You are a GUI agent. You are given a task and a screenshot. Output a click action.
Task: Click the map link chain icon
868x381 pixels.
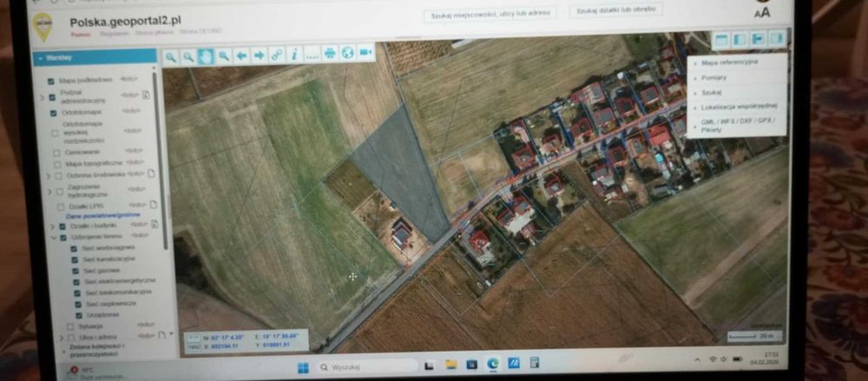coord(277,55)
